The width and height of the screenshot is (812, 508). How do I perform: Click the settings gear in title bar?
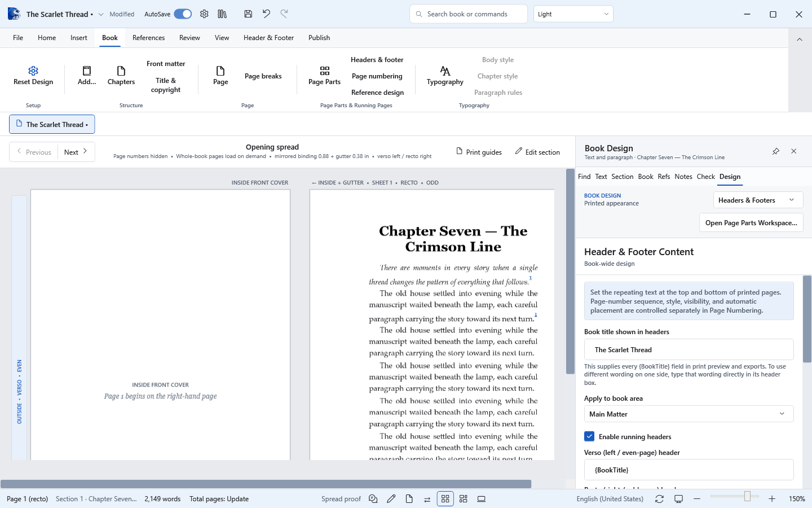pos(204,14)
